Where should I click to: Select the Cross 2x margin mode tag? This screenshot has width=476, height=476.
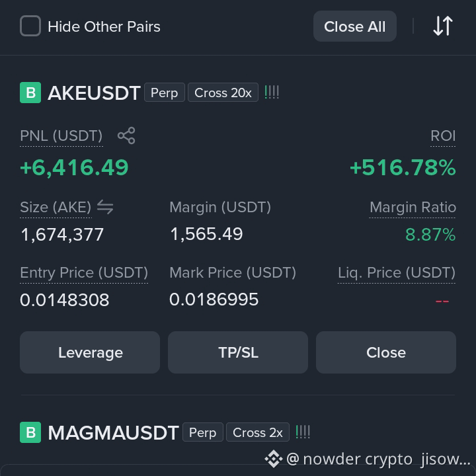[x=258, y=432]
